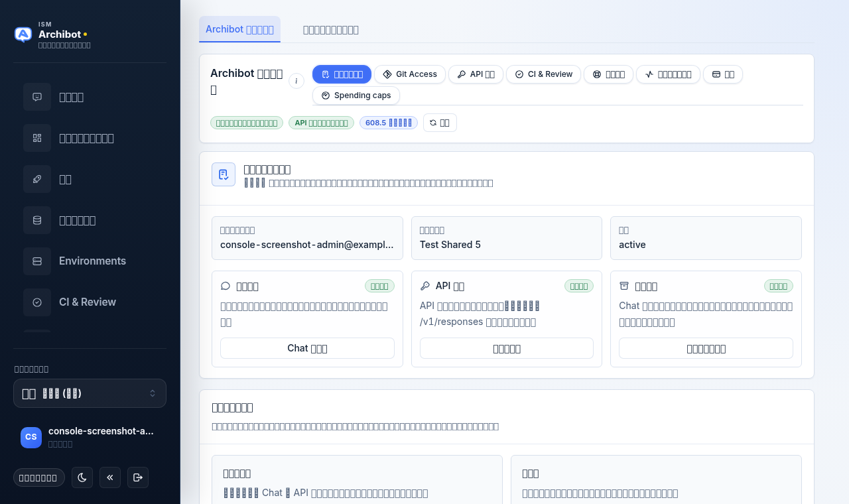Click the button inside the API card
This screenshot has height=504, width=849.
pyautogui.click(x=507, y=348)
